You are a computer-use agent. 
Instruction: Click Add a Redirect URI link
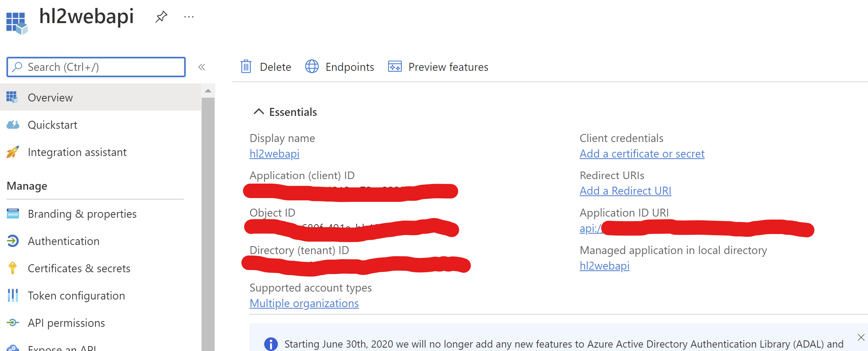coord(625,191)
